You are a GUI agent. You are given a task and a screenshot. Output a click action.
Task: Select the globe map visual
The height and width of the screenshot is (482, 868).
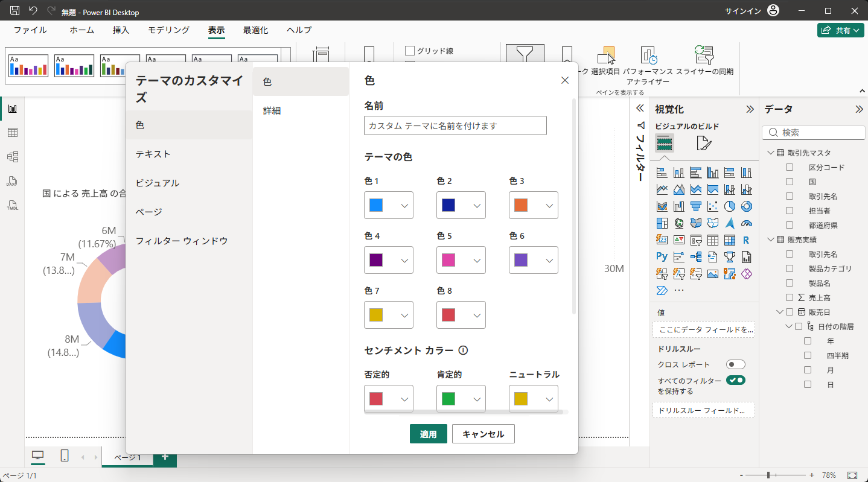tap(679, 223)
